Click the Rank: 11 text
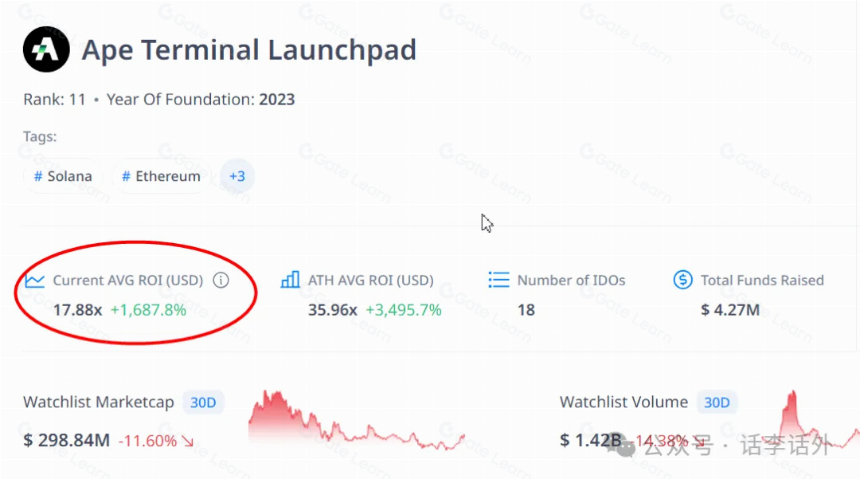860x479 pixels. click(54, 99)
